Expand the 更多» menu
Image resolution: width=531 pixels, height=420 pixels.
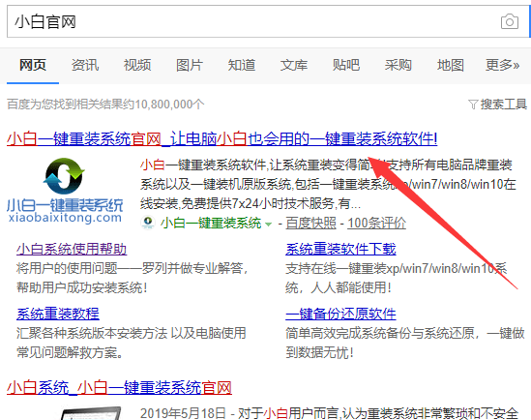(x=503, y=65)
